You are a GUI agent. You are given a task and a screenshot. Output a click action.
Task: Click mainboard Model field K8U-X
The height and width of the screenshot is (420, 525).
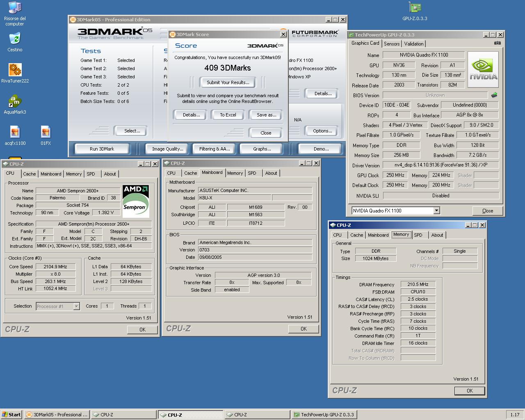[234, 198]
